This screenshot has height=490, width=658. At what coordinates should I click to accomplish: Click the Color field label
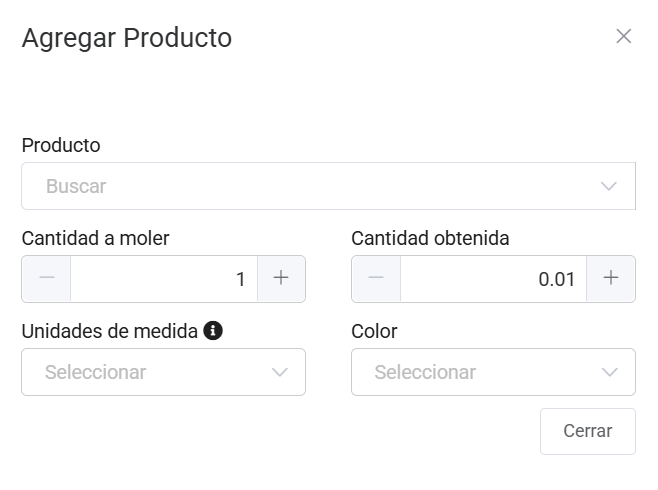click(x=374, y=331)
